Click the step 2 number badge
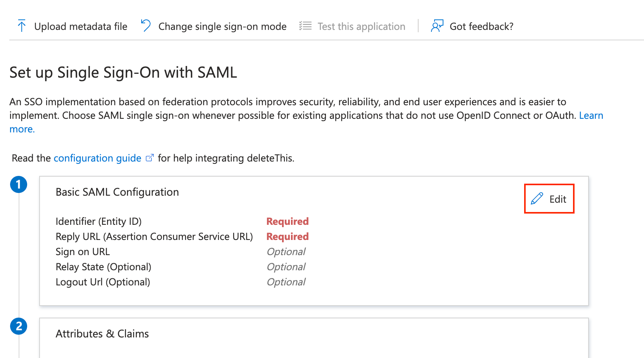The height and width of the screenshot is (358, 644). click(x=19, y=326)
